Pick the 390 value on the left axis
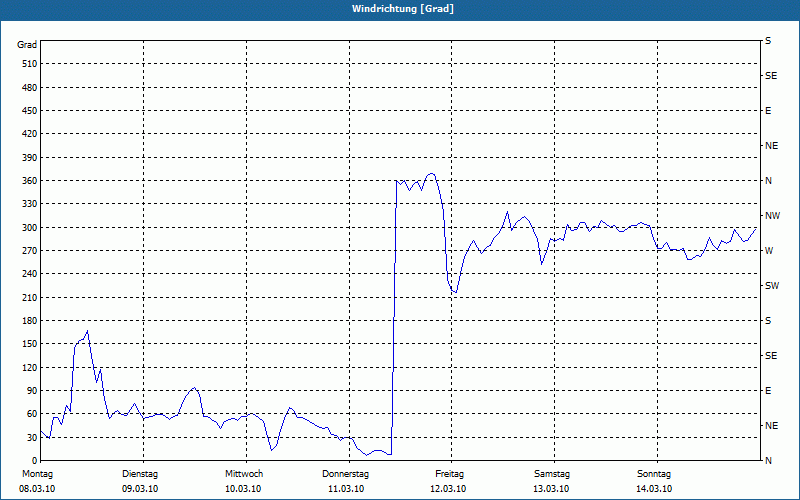This screenshot has width=800, height=500. click(x=30, y=158)
